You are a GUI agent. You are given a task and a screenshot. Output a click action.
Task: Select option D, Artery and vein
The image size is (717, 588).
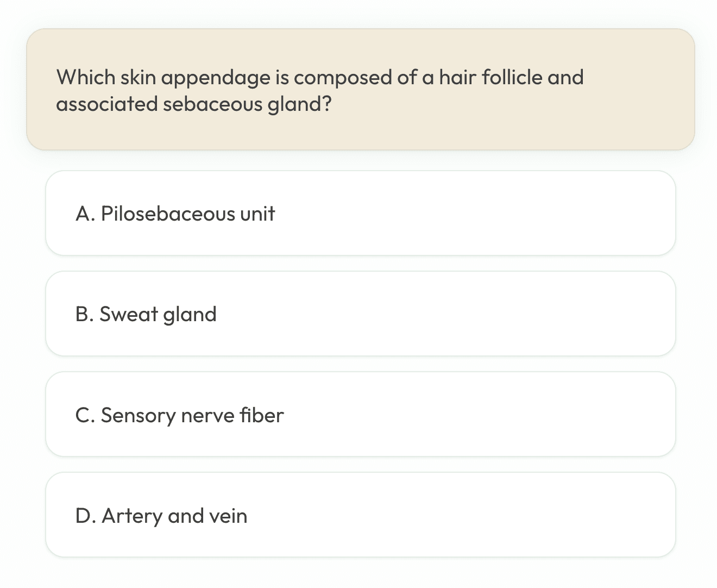(360, 515)
